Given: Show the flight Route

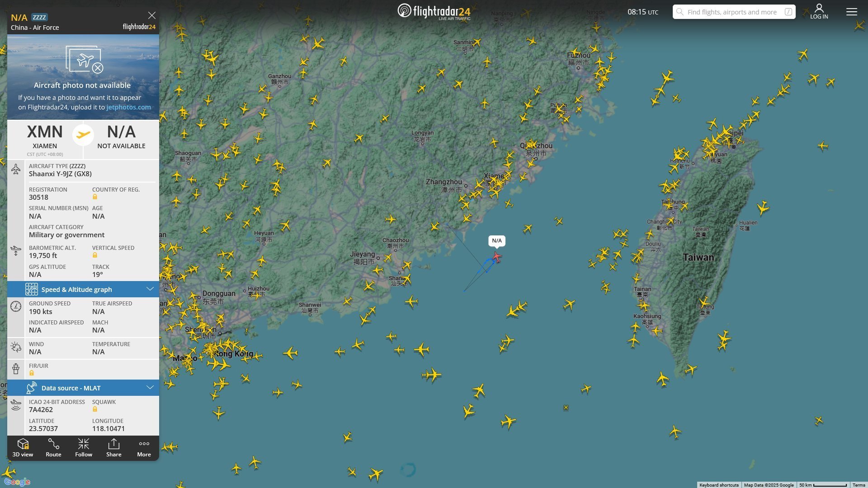Looking at the screenshot, I should (53, 448).
